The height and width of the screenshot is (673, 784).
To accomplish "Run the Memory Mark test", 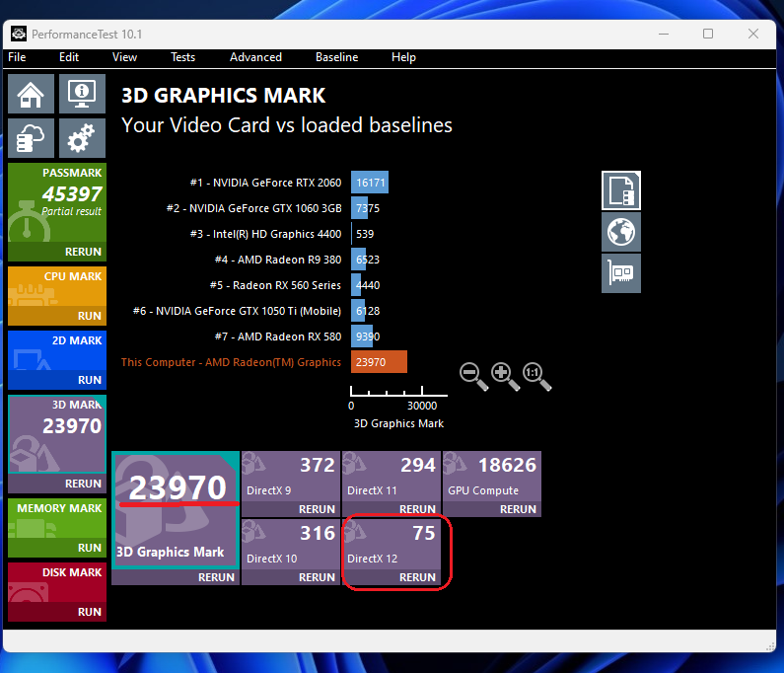I will (57, 548).
